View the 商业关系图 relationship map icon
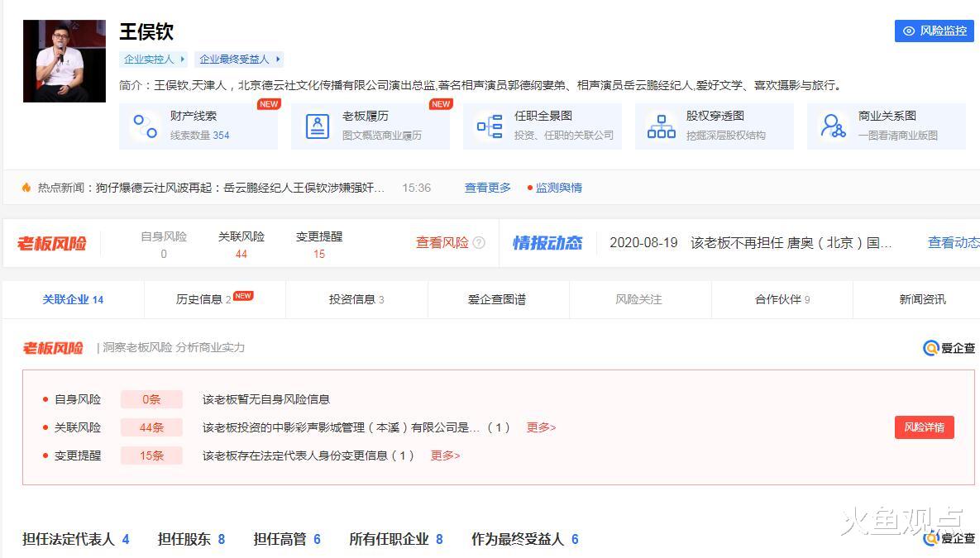This screenshot has height=558, width=980. [833, 124]
